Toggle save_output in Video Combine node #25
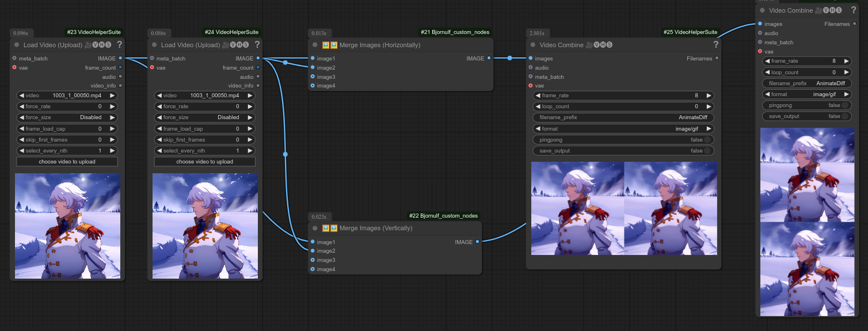Image resolution: width=868 pixels, height=331 pixels. coord(706,151)
